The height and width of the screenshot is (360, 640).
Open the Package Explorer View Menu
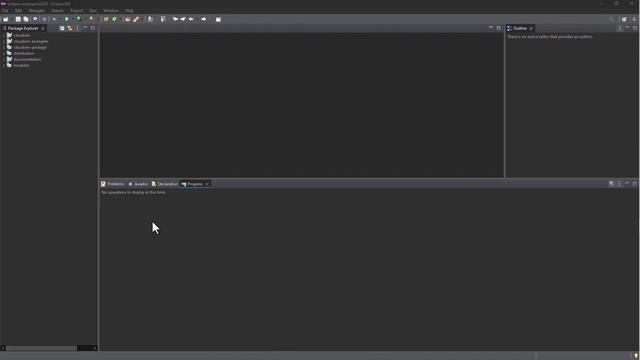[78, 28]
